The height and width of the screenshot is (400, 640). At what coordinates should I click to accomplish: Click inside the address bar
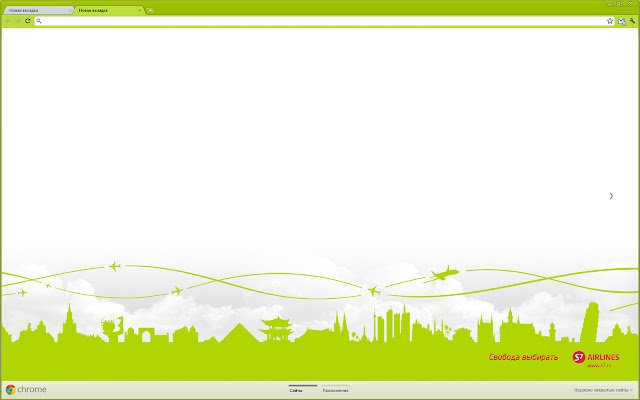point(324,21)
